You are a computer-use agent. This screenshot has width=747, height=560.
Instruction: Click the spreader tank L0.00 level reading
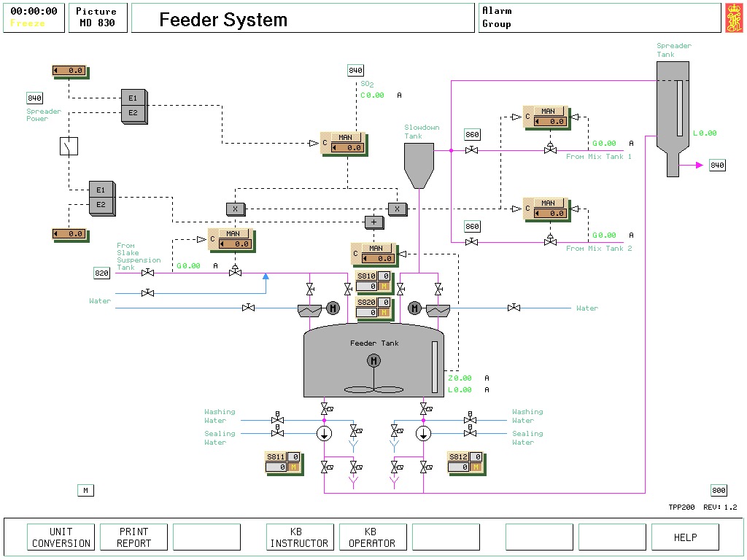pos(705,133)
